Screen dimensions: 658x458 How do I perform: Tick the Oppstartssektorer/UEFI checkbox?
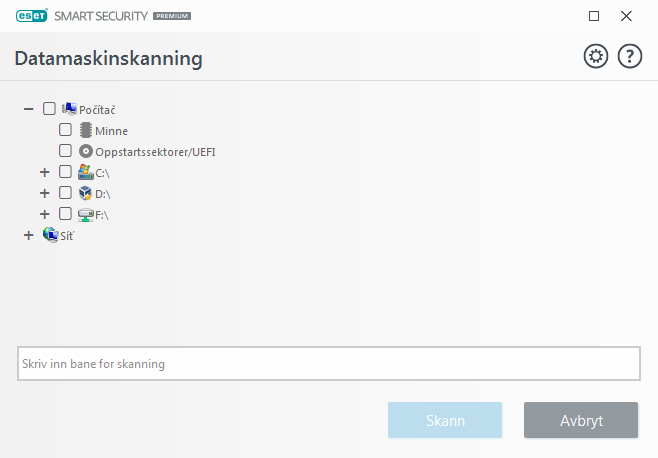65,151
